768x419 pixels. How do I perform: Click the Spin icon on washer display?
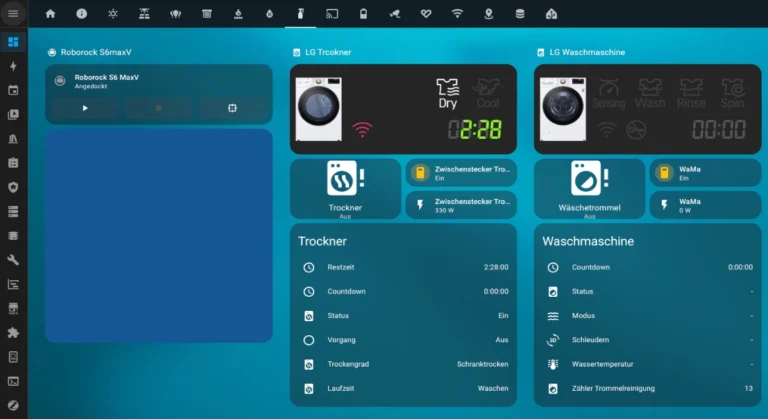click(x=732, y=94)
